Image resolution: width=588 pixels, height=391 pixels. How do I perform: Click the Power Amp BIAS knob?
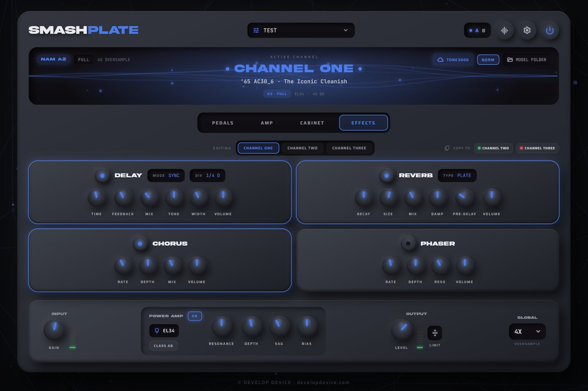[307, 326]
